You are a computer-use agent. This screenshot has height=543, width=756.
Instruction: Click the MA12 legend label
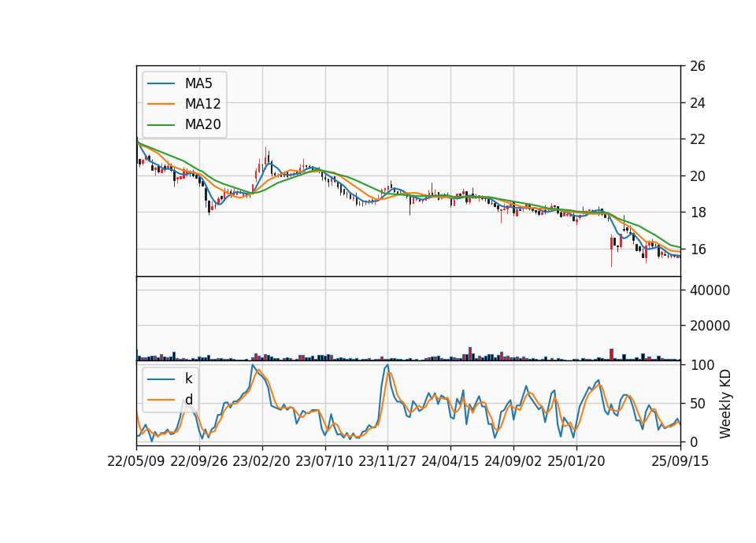pos(202,104)
